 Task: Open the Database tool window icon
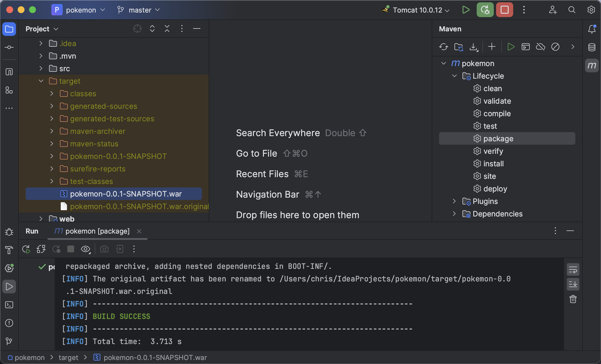(592, 47)
